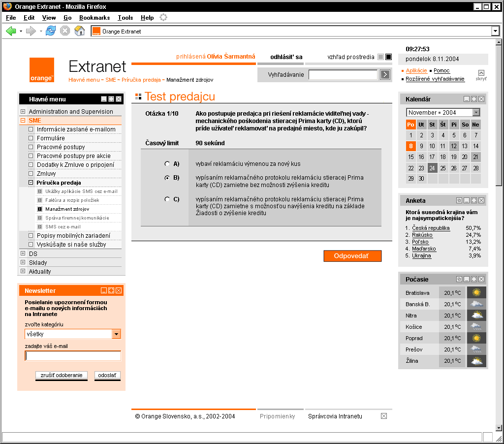504x444 pixels.
Task: Click the Firefox Back arrow
Action: [11, 31]
